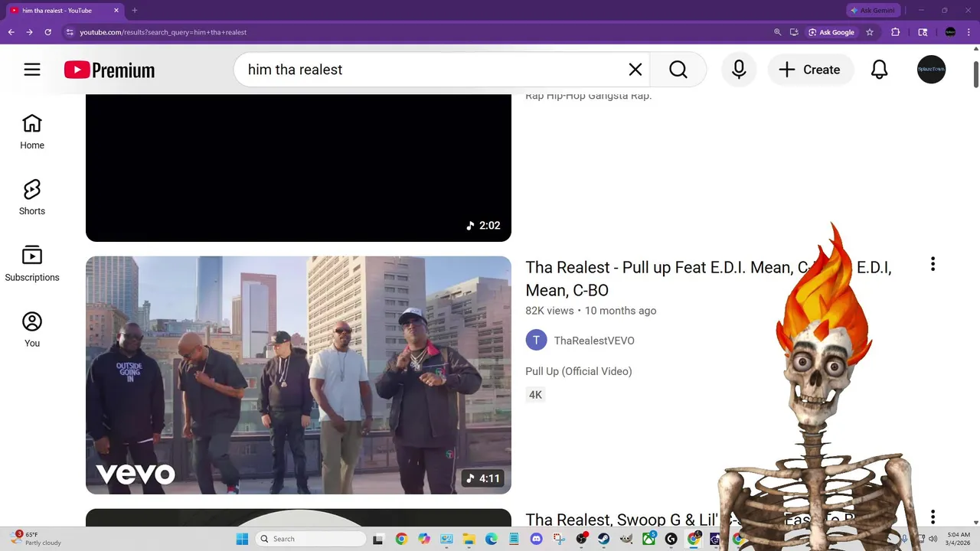Open more actions for the Swoop G video
The image size is (980, 551).
tap(933, 517)
